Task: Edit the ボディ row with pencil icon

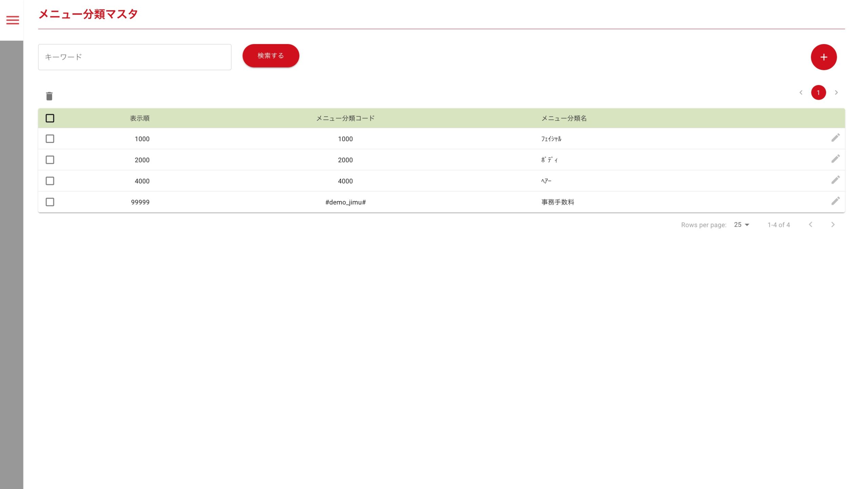Action: click(835, 159)
